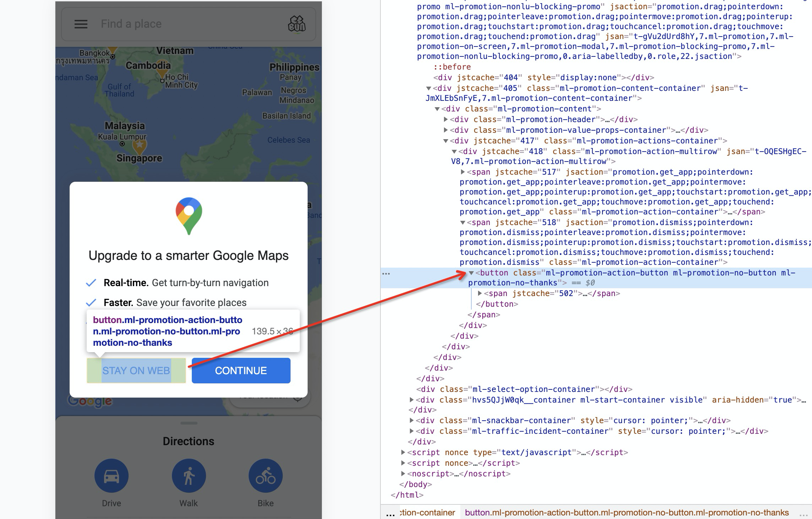
Task: Expand the ml-promotion-value-props-container div
Action: (x=446, y=130)
